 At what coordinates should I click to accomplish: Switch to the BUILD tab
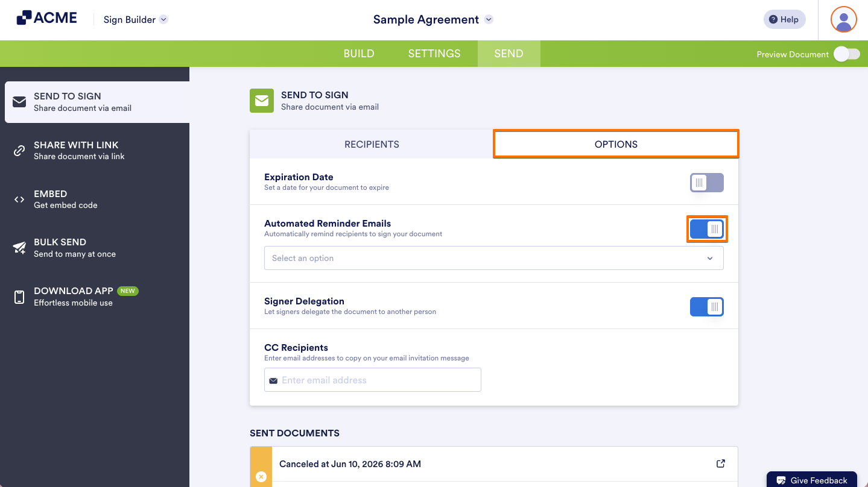coord(359,54)
